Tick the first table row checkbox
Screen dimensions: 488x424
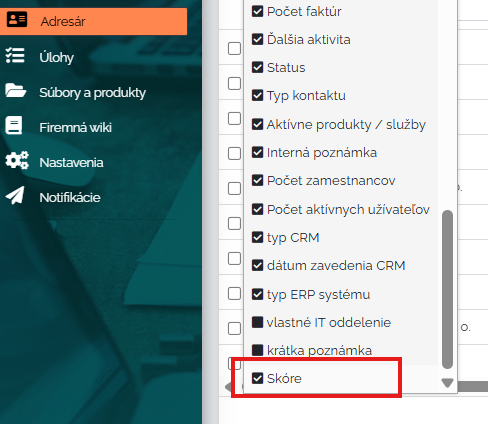tap(234, 48)
